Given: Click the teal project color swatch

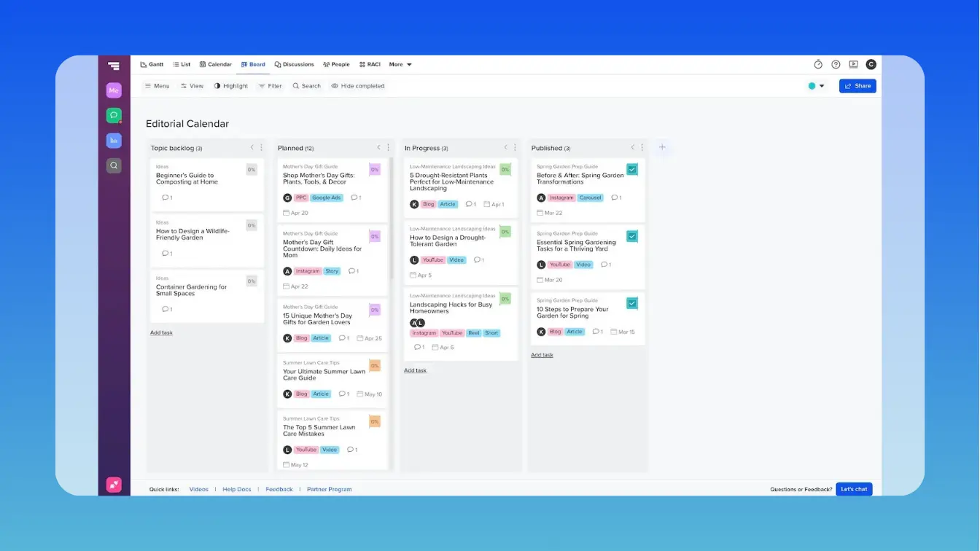Looking at the screenshot, I should pyautogui.click(x=811, y=85).
